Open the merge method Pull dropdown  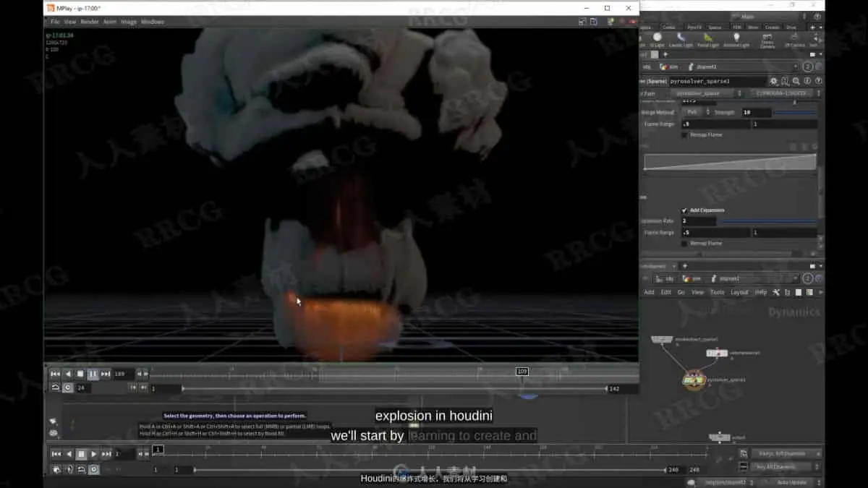pos(696,113)
